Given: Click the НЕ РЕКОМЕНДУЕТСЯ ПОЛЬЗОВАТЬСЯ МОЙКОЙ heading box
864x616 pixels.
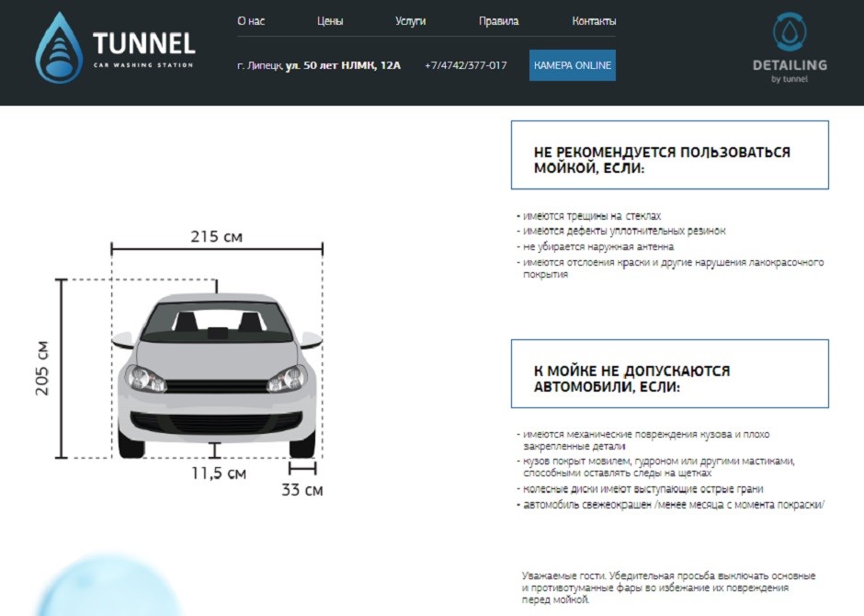Looking at the screenshot, I should 669,154.
